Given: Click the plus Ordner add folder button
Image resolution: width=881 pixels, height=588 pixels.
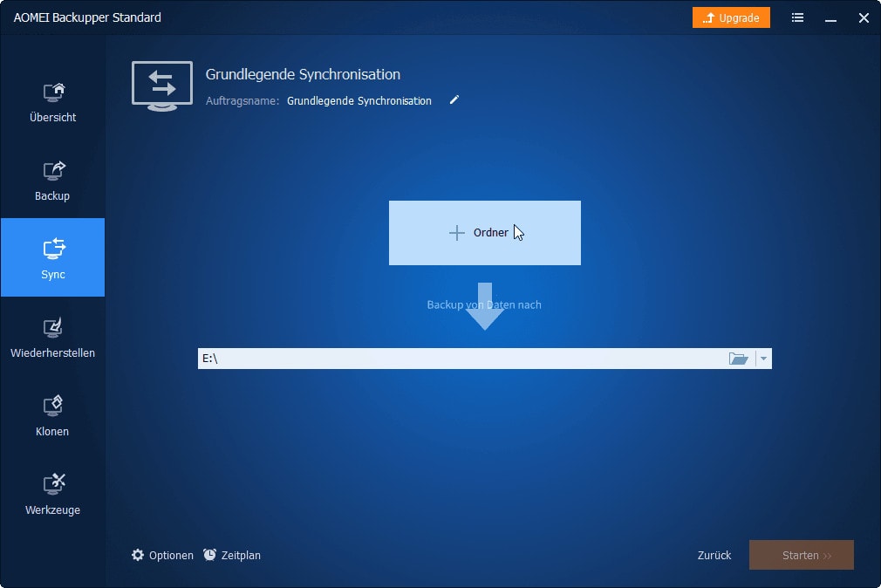Looking at the screenshot, I should point(484,233).
